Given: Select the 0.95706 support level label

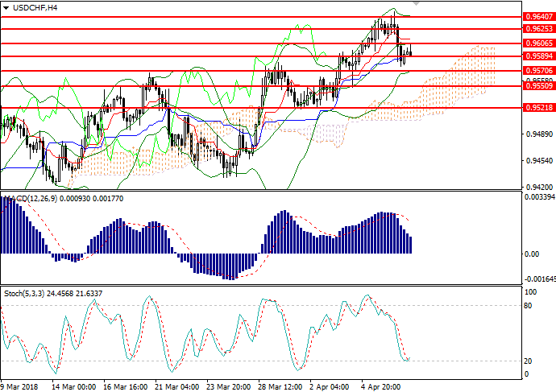Looking at the screenshot, I should tap(539, 71).
